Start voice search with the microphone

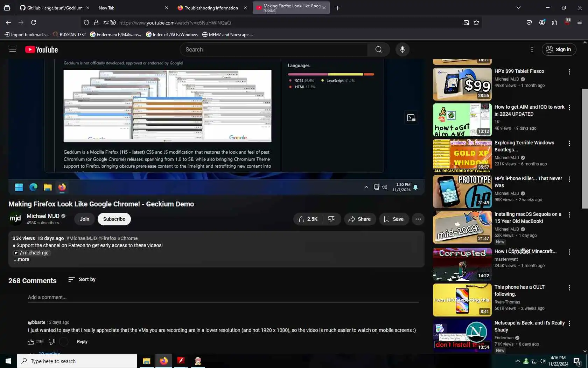402,49
